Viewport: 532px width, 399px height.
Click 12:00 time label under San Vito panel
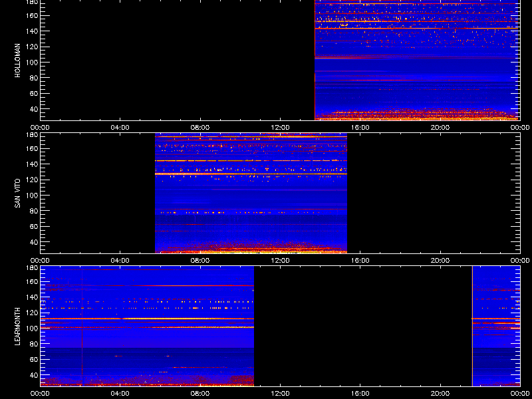(280, 261)
